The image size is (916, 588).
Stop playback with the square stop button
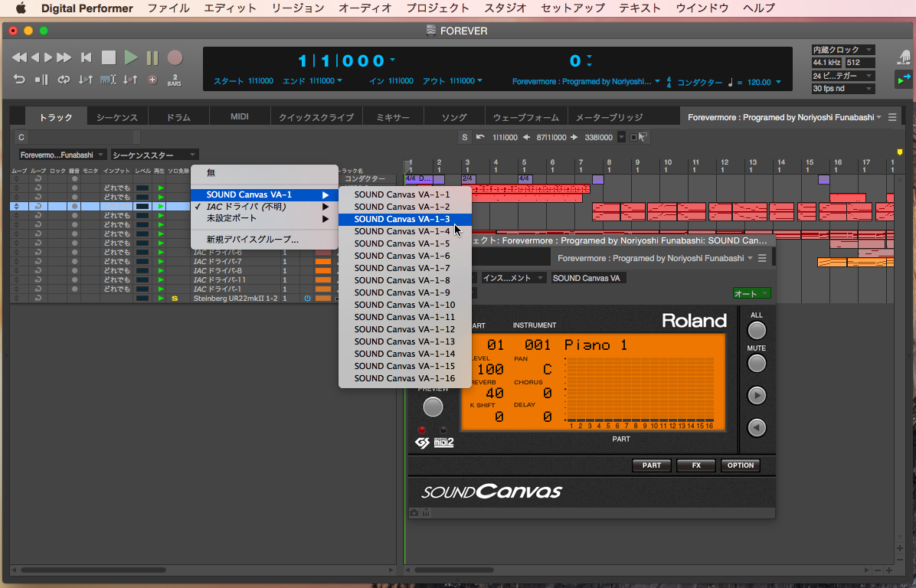pos(109,57)
